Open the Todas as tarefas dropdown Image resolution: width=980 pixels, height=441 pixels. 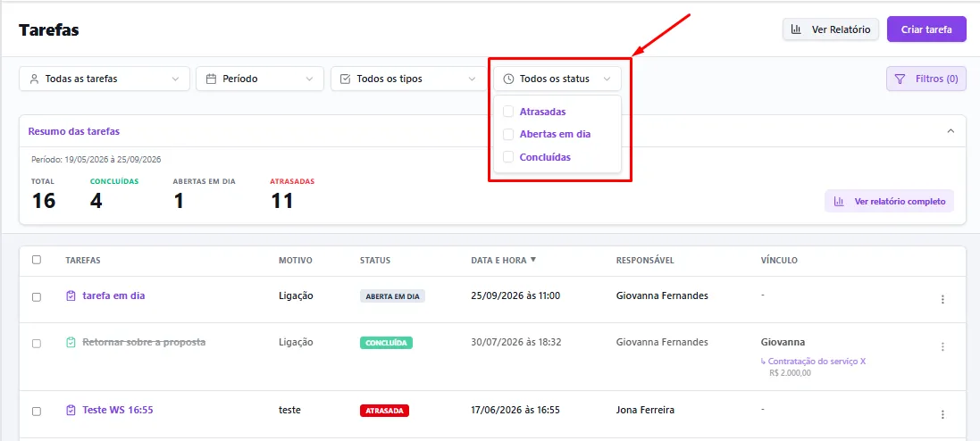click(x=105, y=79)
